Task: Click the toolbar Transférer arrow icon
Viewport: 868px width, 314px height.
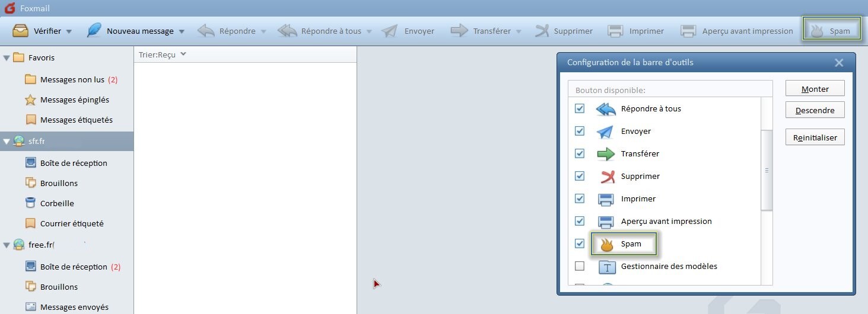Action: tap(459, 31)
